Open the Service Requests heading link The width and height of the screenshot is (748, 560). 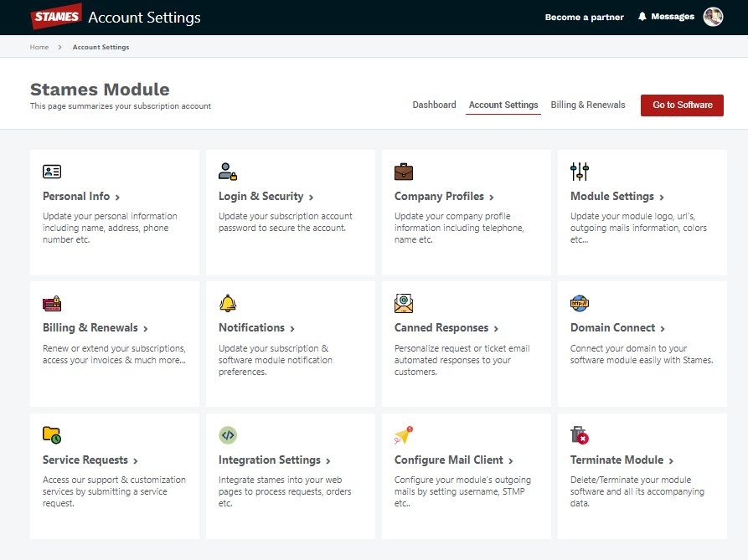click(x=85, y=460)
